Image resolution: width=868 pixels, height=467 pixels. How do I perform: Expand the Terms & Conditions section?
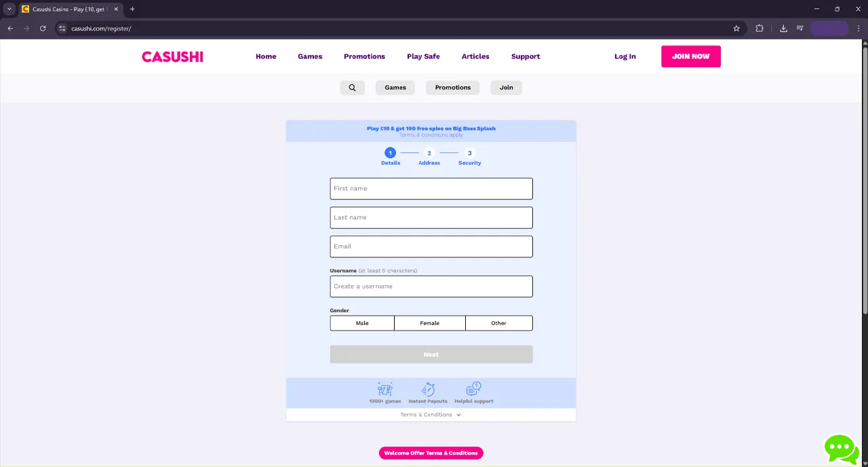(x=431, y=415)
